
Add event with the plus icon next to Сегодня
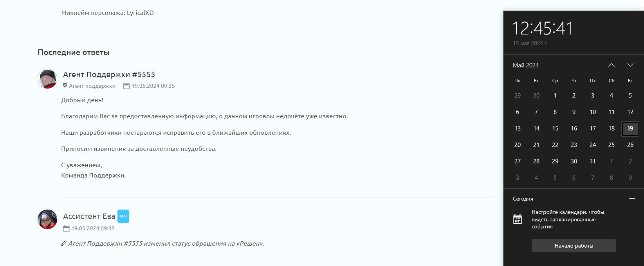632,199
